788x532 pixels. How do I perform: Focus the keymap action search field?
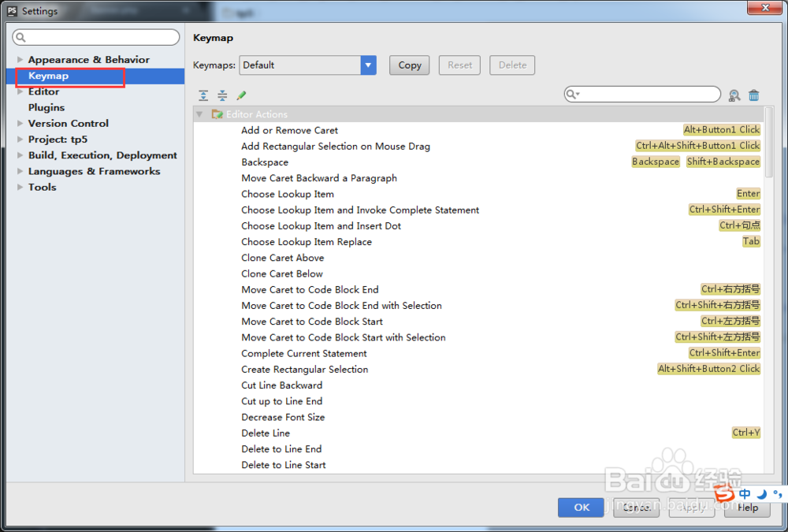(x=643, y=94)
